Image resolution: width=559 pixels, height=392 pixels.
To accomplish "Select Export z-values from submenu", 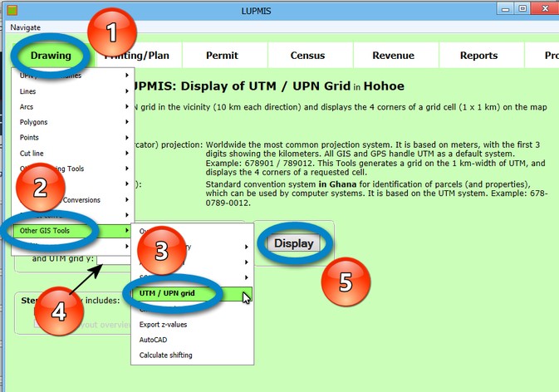I will [192, 324].
